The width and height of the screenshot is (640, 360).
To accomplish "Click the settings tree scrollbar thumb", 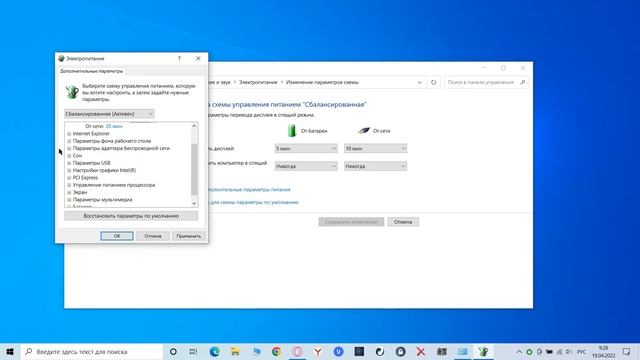I will (x=194, y=169).
